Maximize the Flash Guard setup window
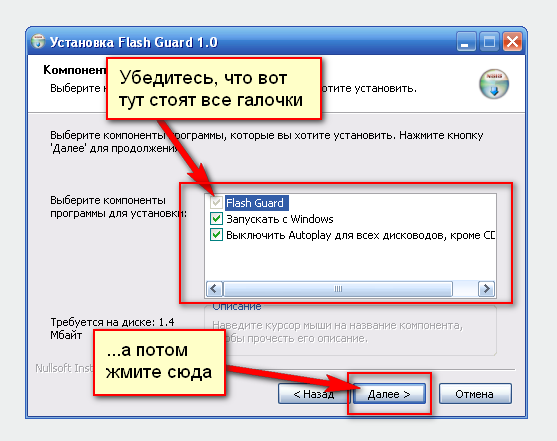The width and height of the screenshot is (557, 441). click(489, 42)
